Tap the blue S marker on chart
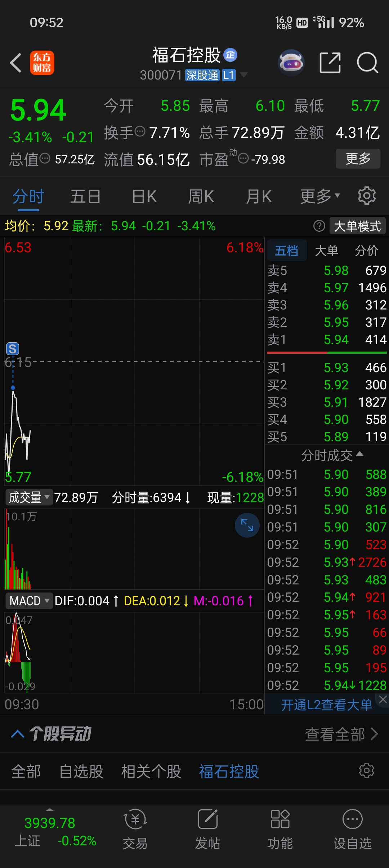 click(13, 349)
